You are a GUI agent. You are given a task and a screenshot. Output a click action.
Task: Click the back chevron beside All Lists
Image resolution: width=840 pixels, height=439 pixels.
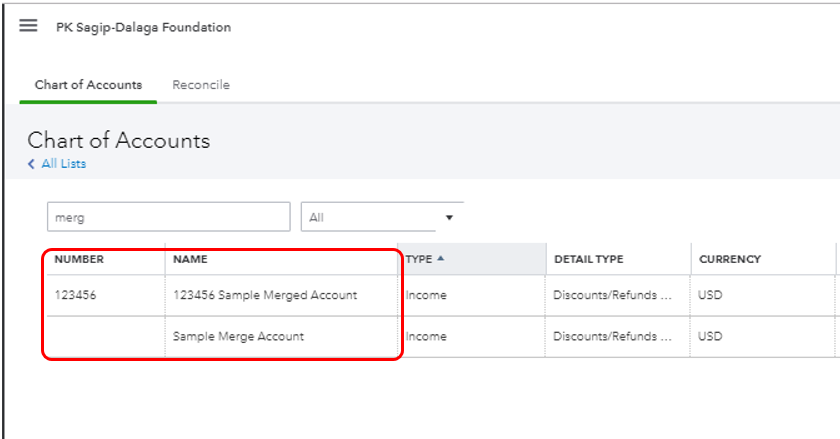pos(32,164)
